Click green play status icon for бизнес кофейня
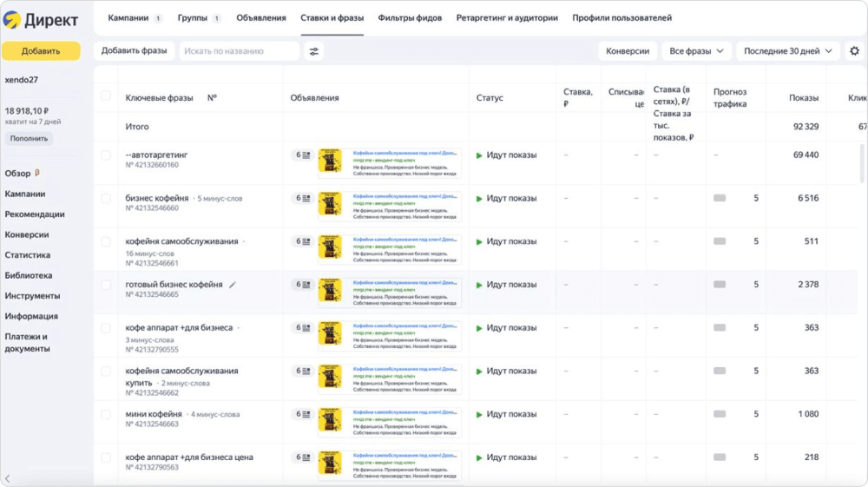 point(479,199)
